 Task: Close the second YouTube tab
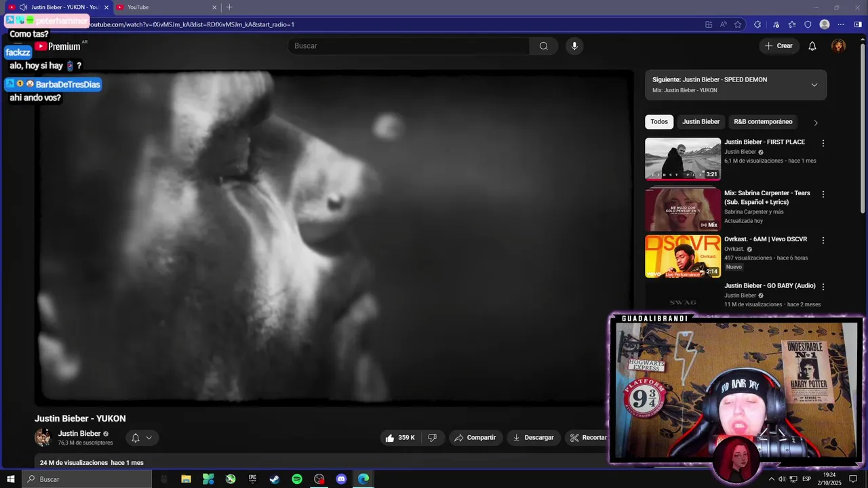coord(214,7)
